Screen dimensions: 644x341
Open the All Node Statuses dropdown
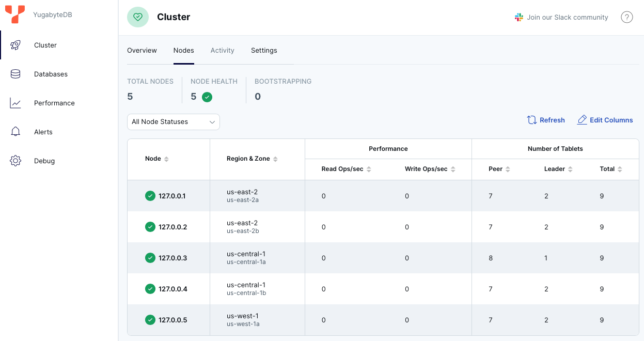point(173,121)
